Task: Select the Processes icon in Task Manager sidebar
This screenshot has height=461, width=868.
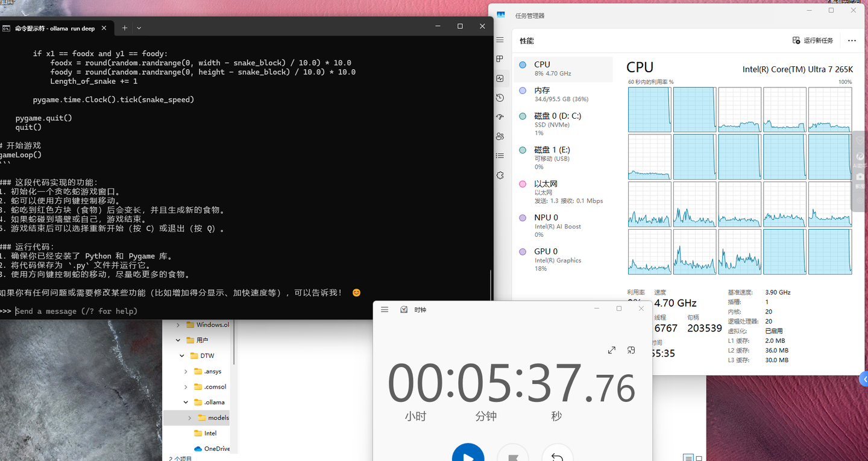Action: pos(500,58)
